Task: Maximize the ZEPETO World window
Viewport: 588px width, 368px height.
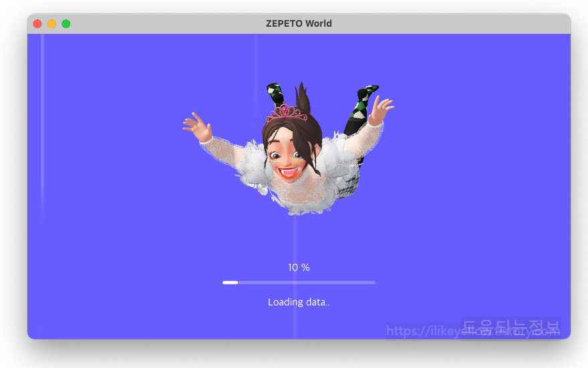Action: [x=66, y=24]
